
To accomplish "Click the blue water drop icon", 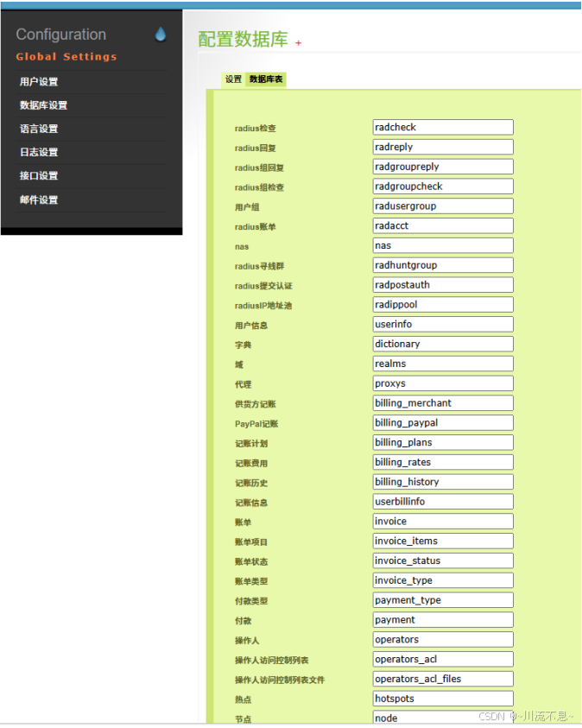I will tap(161, 35).
